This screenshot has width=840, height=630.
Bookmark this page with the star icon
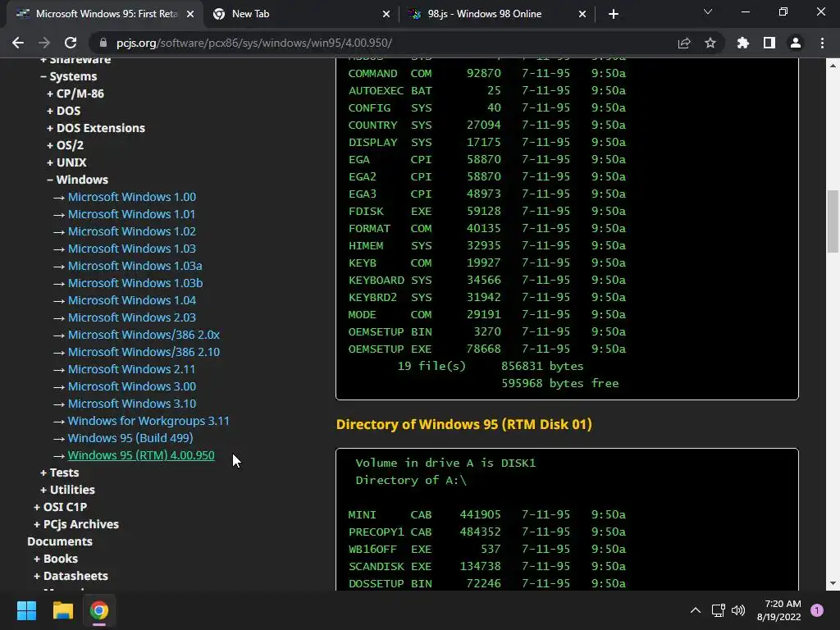coord(710,43)
